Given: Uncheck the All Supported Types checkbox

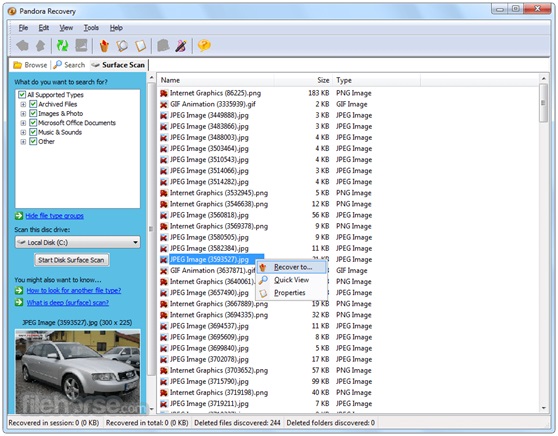Looking at the screenshot, I should pos(22,95).
